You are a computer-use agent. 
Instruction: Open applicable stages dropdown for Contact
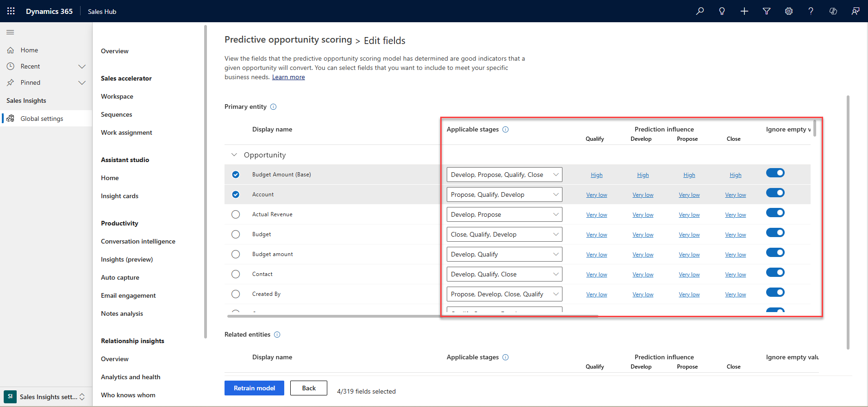504,274
